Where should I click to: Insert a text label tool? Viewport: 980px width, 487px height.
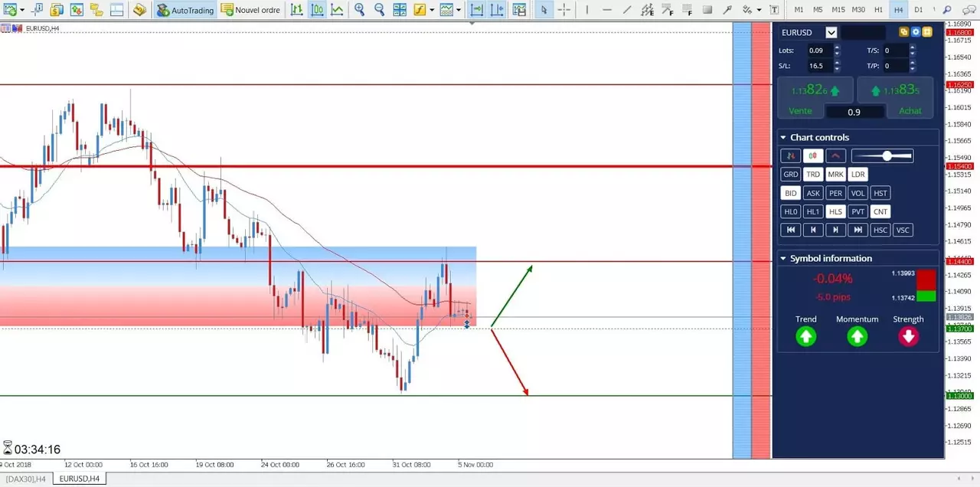[774, 10]
